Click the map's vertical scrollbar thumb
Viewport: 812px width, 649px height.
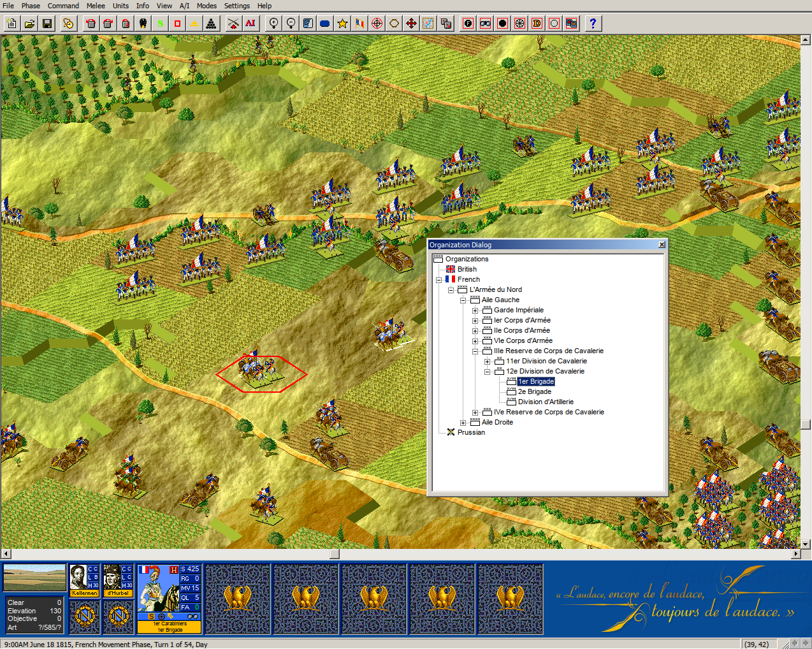(x=806, y=424)
